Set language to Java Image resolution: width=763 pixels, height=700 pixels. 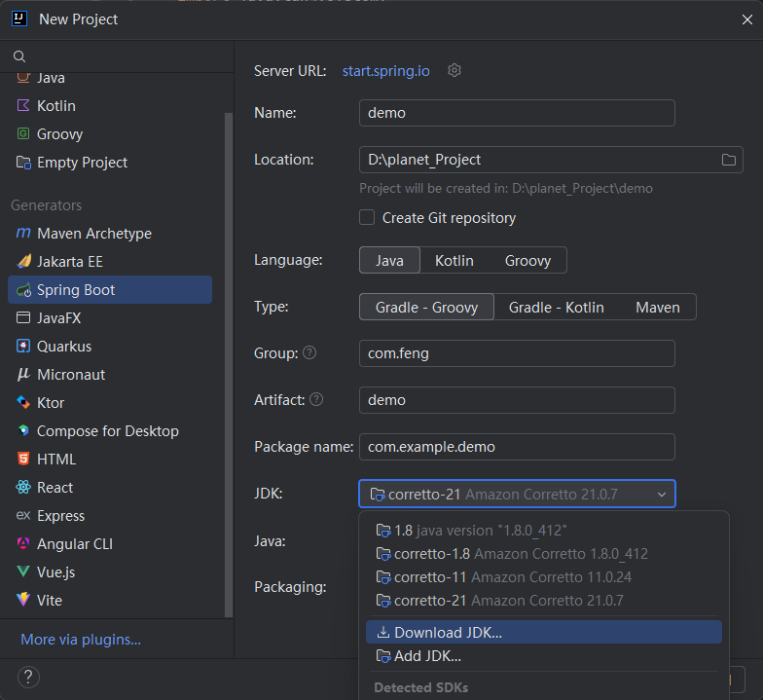(x=389, y=261)
